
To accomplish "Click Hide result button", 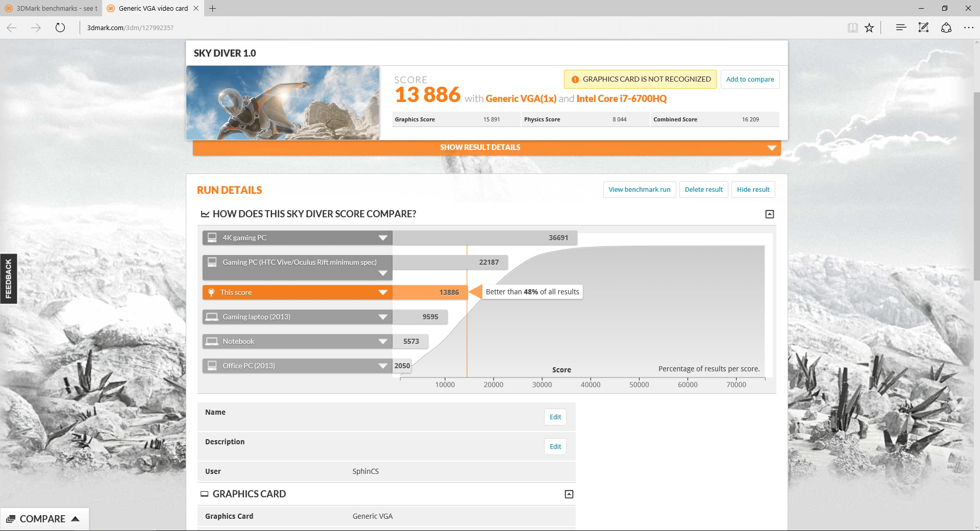I will point(753,189).
